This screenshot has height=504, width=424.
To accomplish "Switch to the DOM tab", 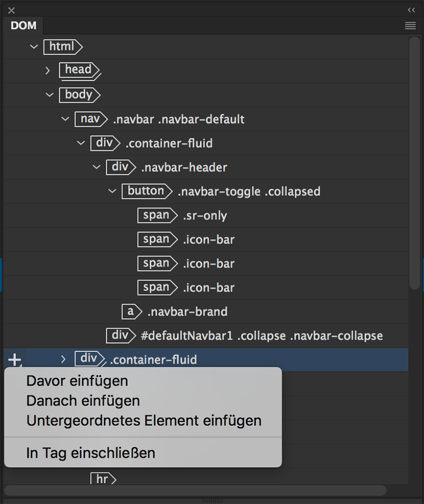I will pos(23,26).
